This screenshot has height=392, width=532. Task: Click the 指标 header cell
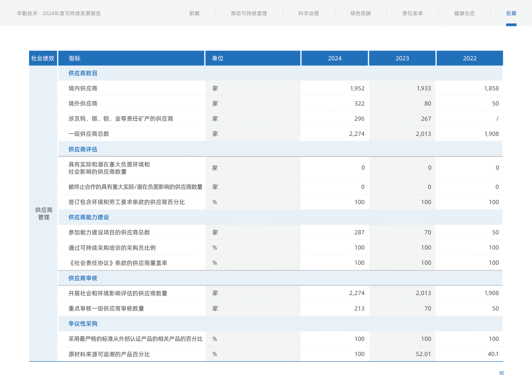75,58
